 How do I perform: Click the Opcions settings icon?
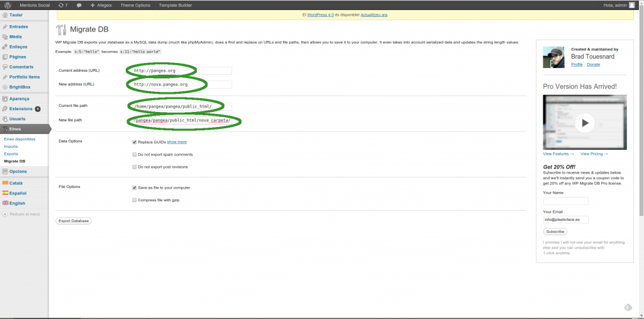pos(4,171)
